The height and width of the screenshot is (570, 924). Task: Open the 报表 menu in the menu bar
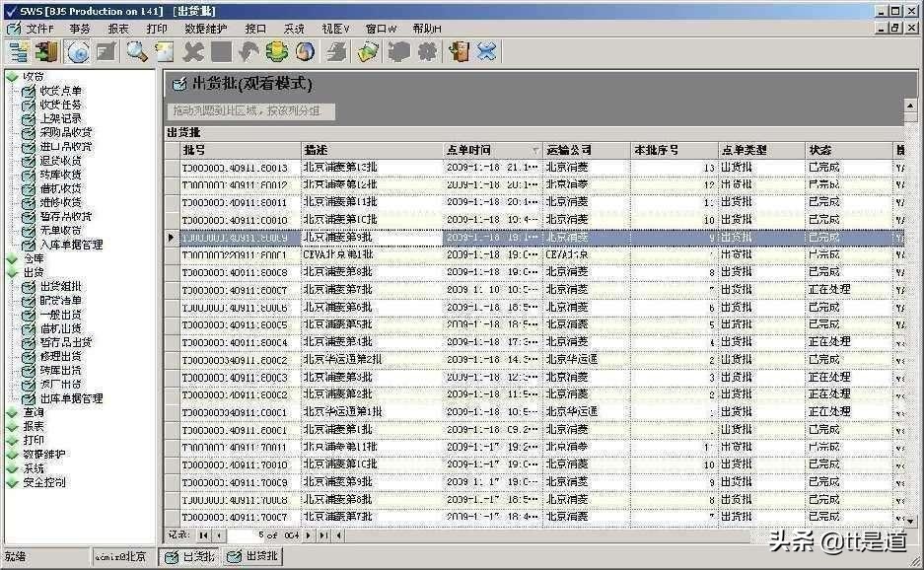[118, 29]
